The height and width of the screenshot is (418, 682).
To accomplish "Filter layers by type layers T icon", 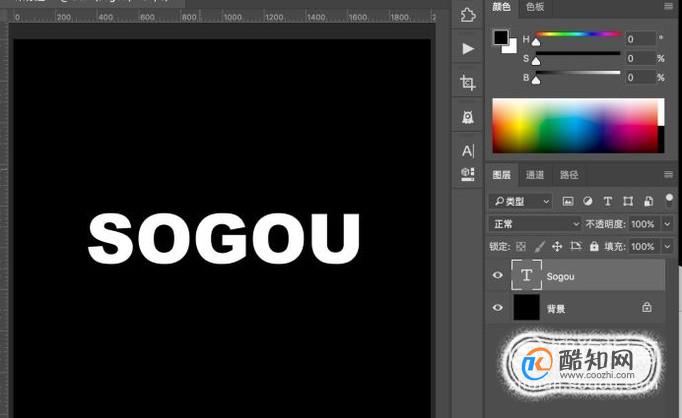I will click(608, 201).
